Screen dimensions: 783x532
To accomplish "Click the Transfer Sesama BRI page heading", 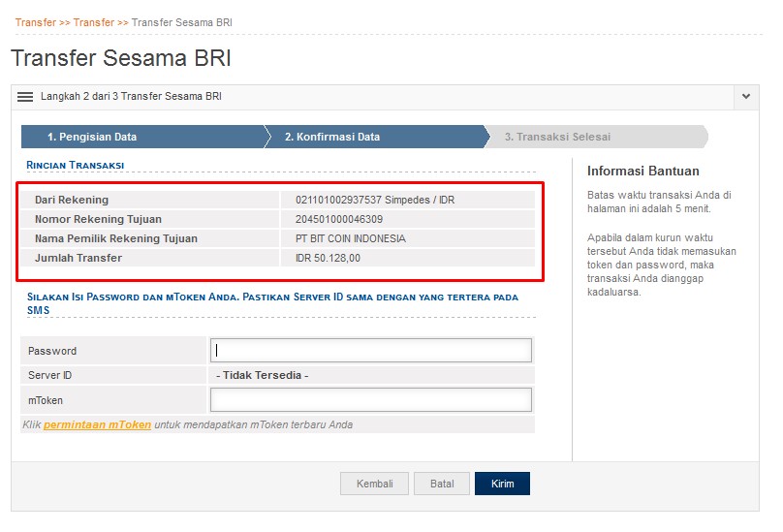I will coord(121,58).
